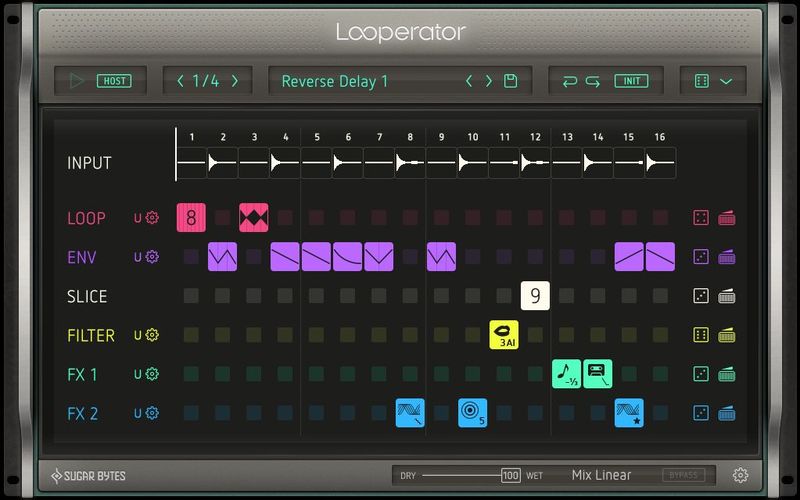Image resolution: width=800 pixels, height=500 pixels.
Task: Select FX 2 step 8 wave block
Action: point(410,413)
